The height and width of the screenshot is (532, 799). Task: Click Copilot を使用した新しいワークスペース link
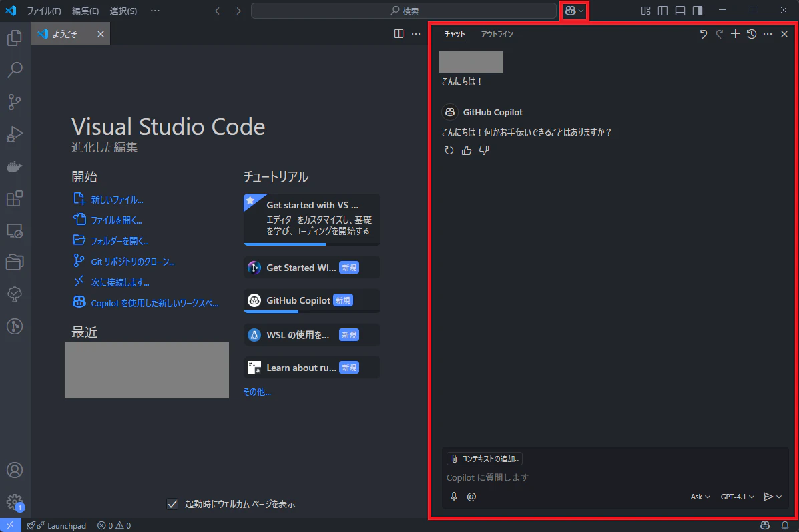point(154,303)
